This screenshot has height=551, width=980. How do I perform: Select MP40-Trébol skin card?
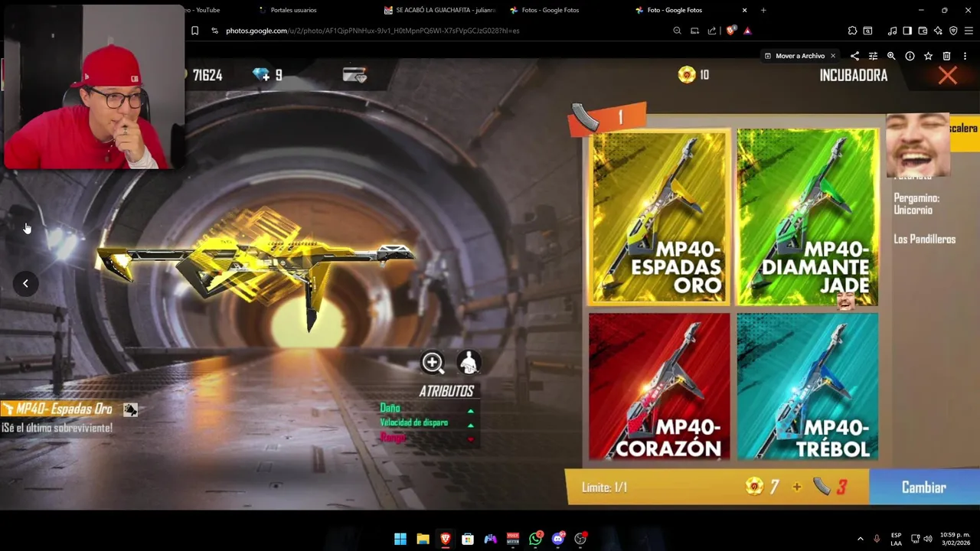coord(807,386)
